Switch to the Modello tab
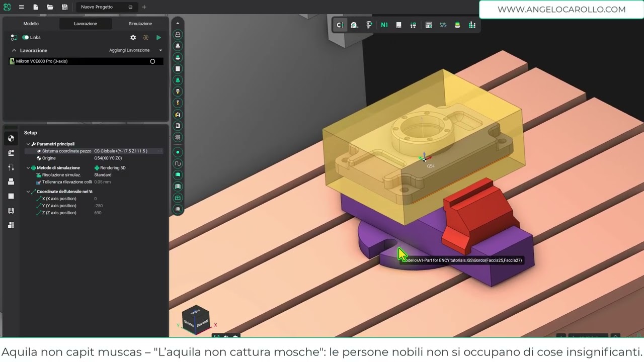Viewport: 644px width, 362px height. pos(31,24)
